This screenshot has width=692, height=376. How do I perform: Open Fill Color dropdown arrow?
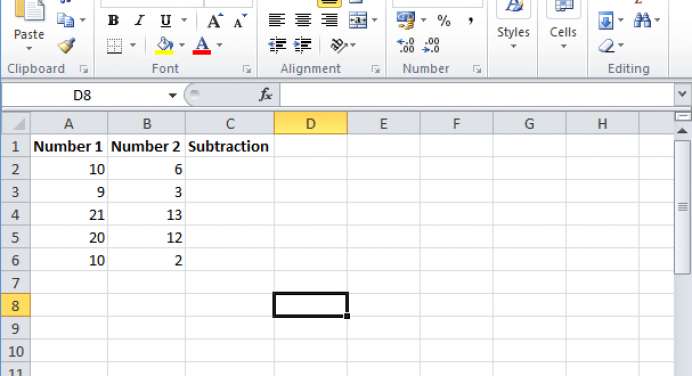181,45
